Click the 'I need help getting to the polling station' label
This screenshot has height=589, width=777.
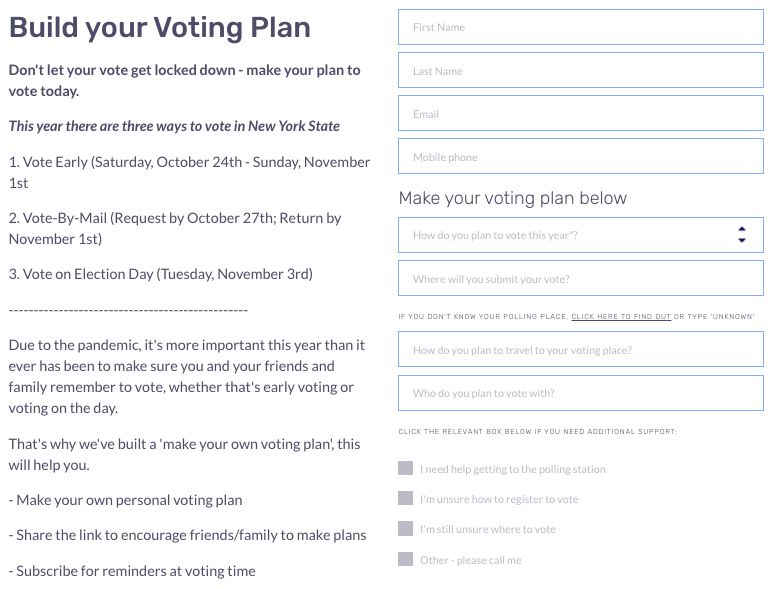[513, 469]
